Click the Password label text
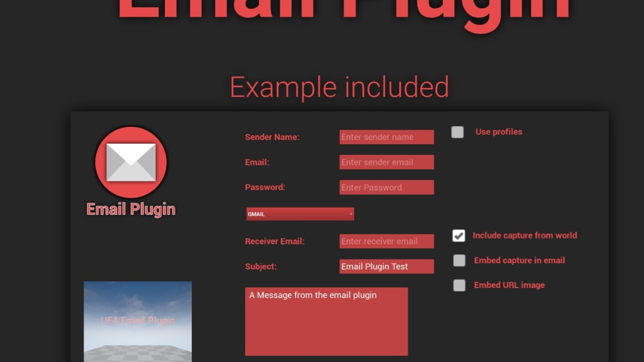Screen dimensions: 644x362 click(x=265, y=187)
